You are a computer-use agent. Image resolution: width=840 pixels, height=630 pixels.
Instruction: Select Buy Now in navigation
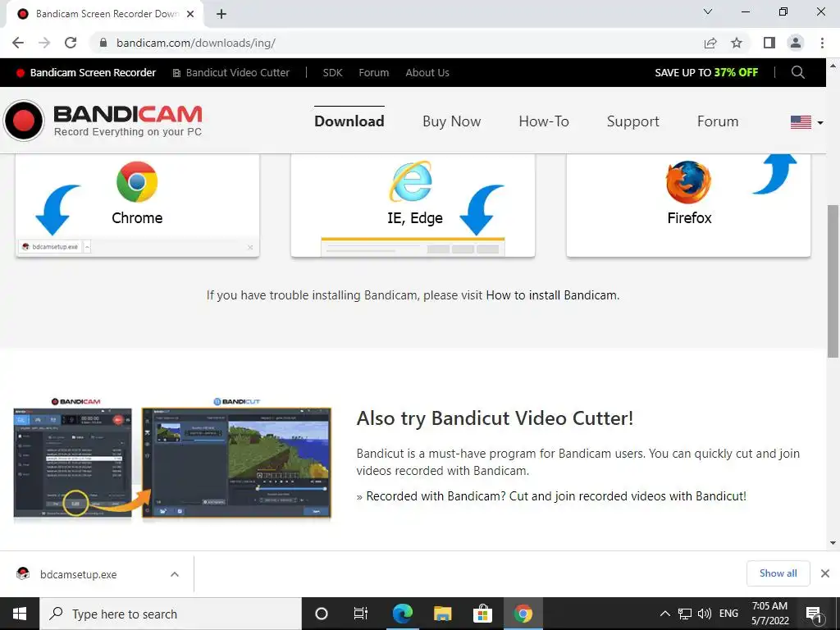tap(452, 121)
